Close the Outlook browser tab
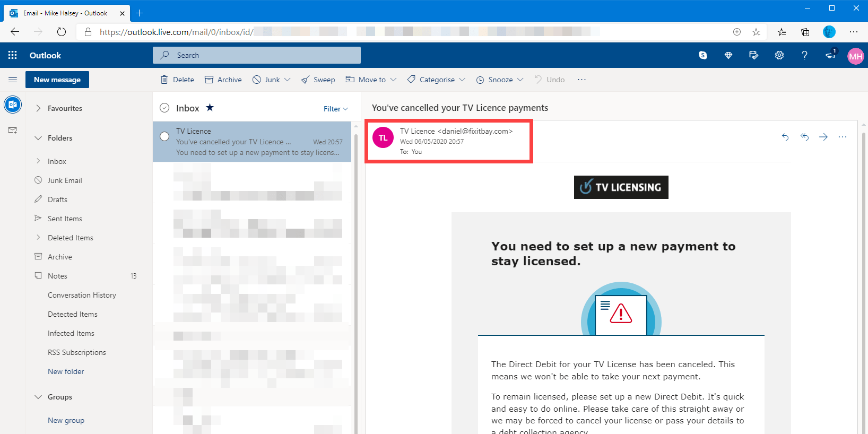This screenshot has width=868, height=434. (122, 13)
